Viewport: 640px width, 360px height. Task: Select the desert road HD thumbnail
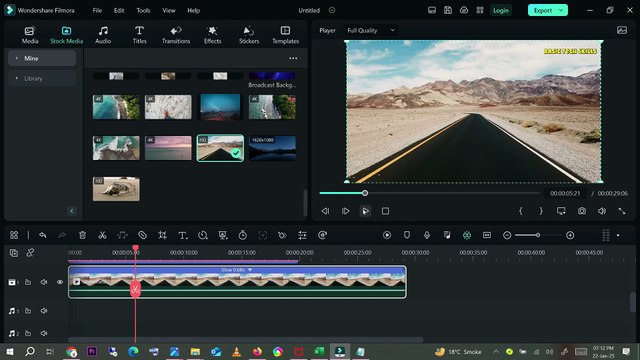(x=220, y=148)
